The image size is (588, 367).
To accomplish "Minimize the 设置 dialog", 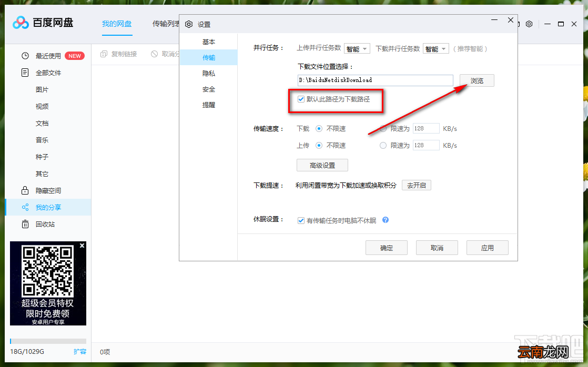I will click(494, 20).
